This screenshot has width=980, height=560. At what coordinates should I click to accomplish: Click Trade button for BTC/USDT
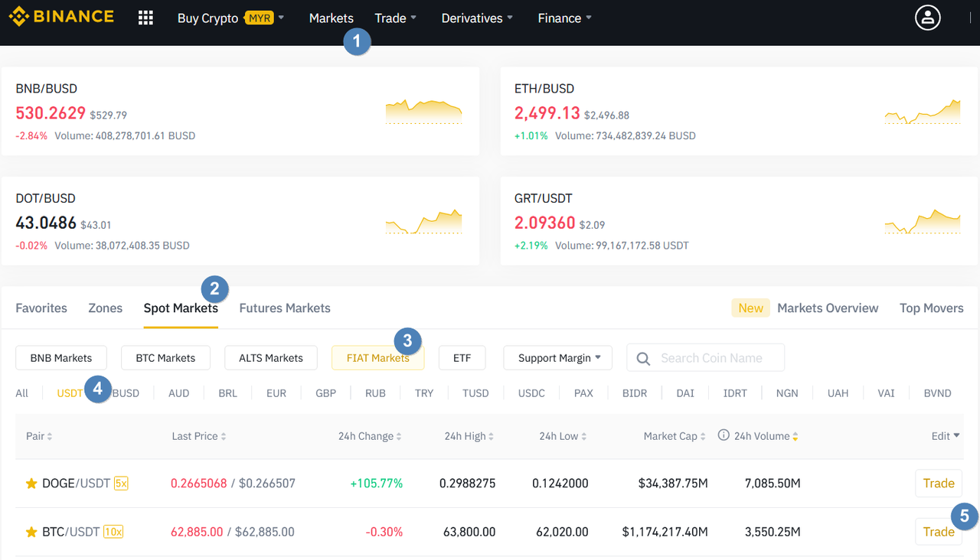(939, 532)
